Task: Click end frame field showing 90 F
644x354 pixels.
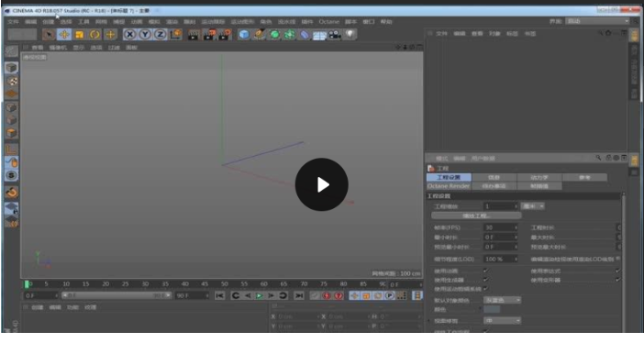Action: pos(193,295)
